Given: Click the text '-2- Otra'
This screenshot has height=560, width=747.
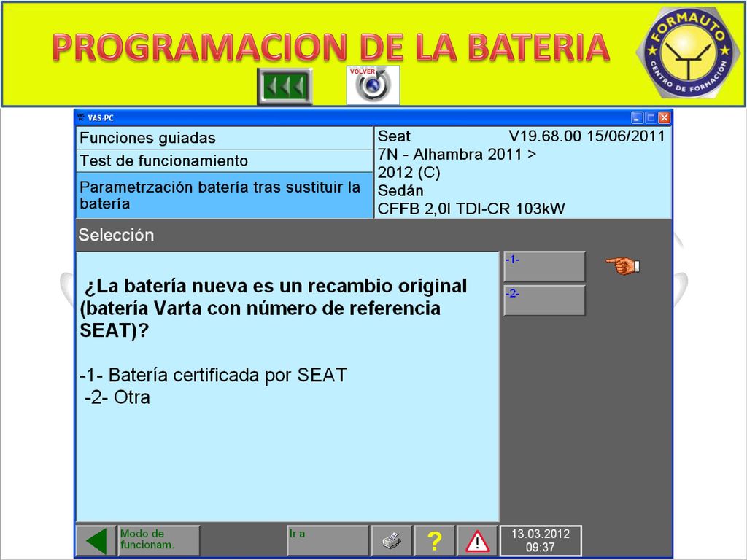Looking at the screenshot, I should pos(117,397).
